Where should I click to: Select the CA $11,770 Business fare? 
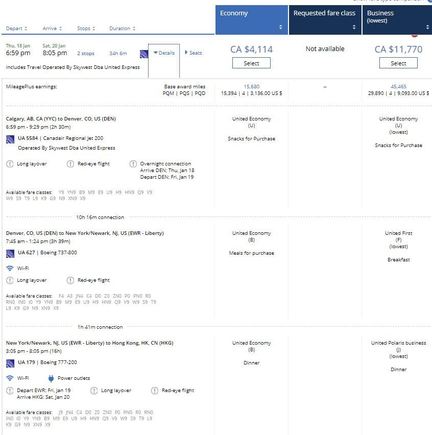coord(398,63)
